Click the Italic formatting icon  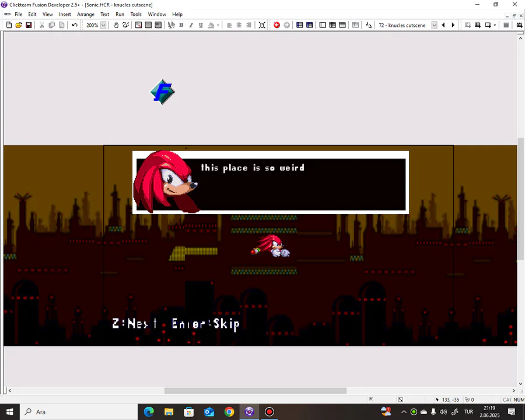191,25
